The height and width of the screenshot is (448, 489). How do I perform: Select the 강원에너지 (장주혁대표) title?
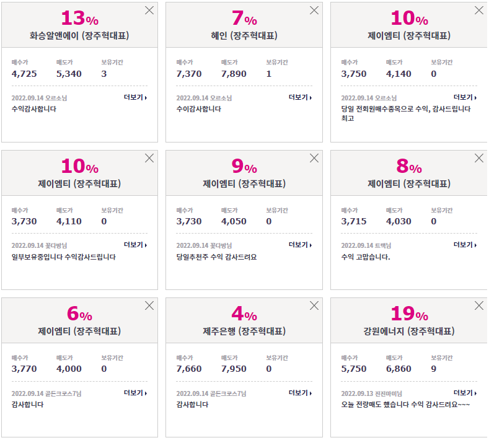click(409, 331)
